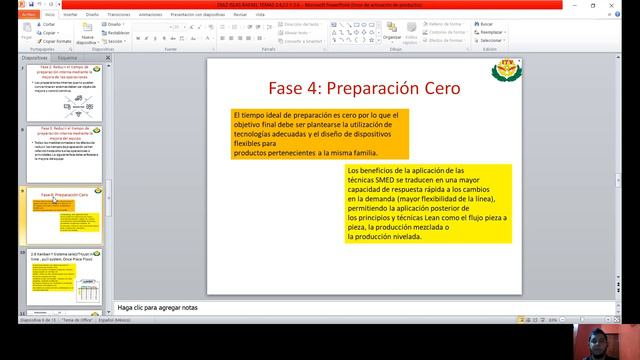
Task: Switch to the Transiciones ribbon tab
Action: tap(119, 14)
